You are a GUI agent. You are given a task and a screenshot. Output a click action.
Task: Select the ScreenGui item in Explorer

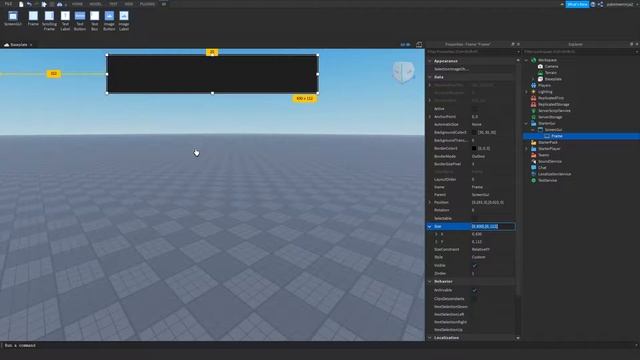pyautogui.click(x=553, y=130)
